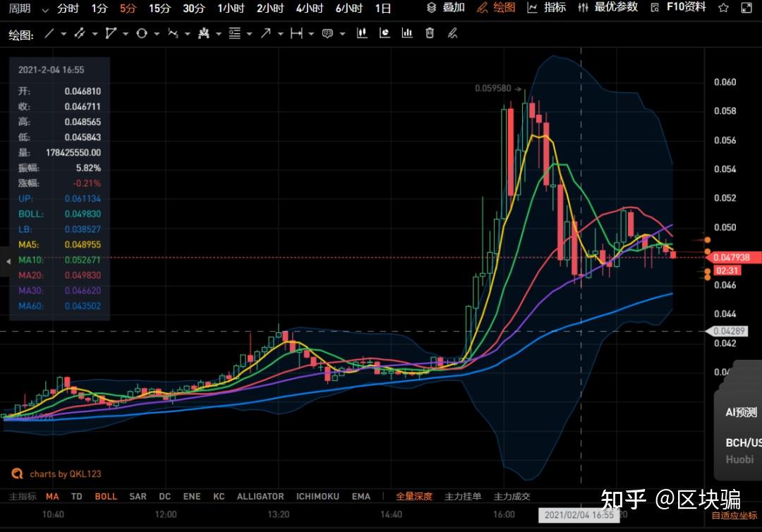Select the 5分 timeframe
Screen dimensions: 762x532
(128, 8)
